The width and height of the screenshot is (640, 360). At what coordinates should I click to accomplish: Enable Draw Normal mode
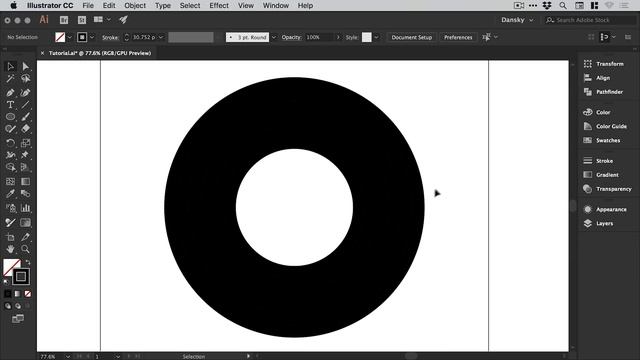[8, 306]
